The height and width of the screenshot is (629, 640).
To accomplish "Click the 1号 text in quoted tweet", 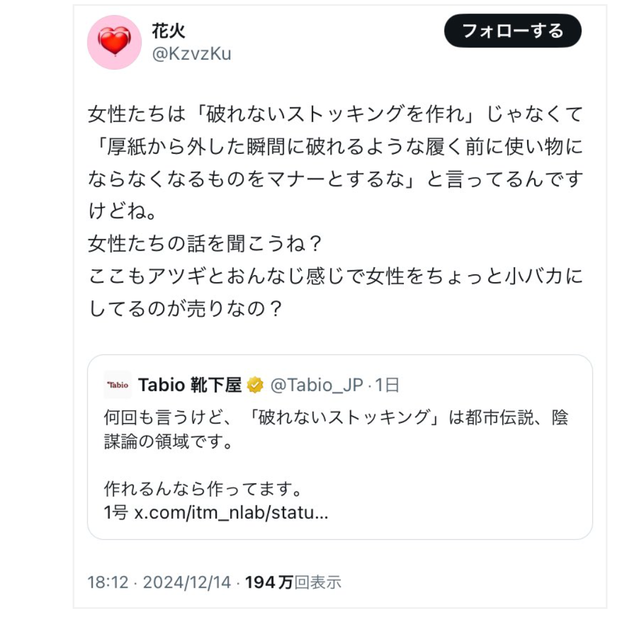I will coord(116,515).
